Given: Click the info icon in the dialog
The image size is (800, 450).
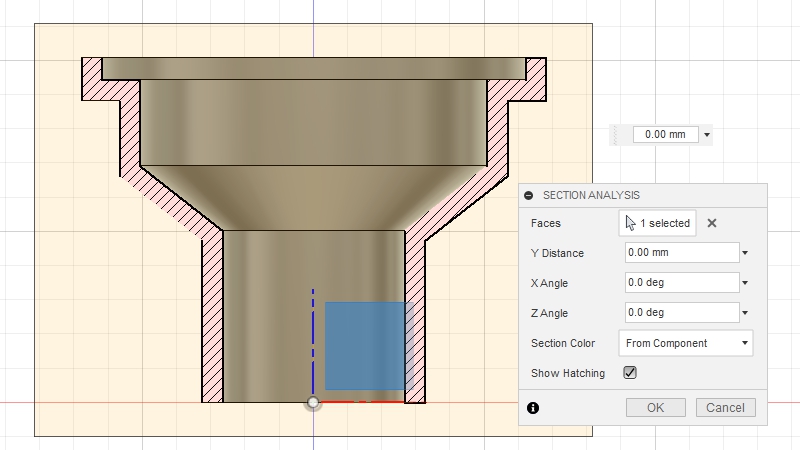Looking at the screenshot, I should pyautogui.click(x=532, y=408).
